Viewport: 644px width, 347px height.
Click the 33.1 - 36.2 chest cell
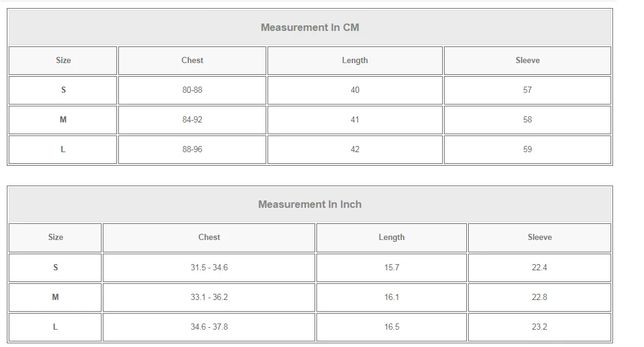(x=209, y=297)
